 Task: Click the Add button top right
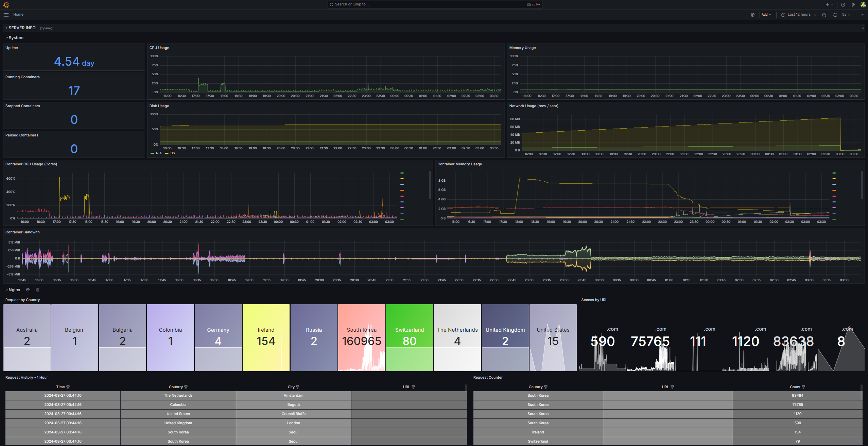click(766, 14)
